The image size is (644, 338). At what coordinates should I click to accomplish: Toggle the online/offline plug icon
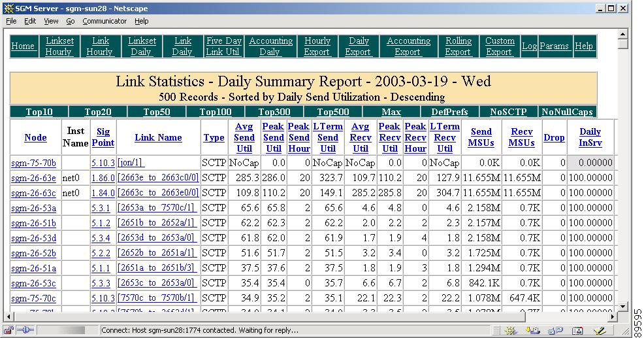[25, 330]
